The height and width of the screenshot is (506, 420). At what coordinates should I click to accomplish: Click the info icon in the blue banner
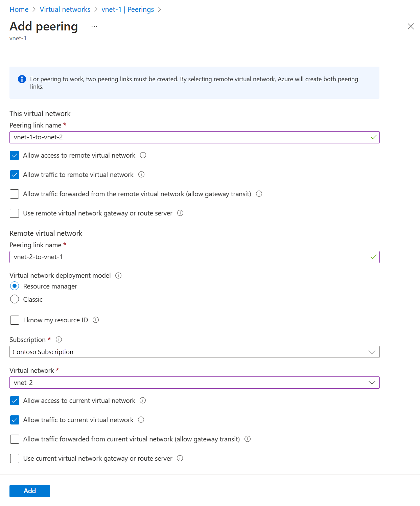coord(22,79)
